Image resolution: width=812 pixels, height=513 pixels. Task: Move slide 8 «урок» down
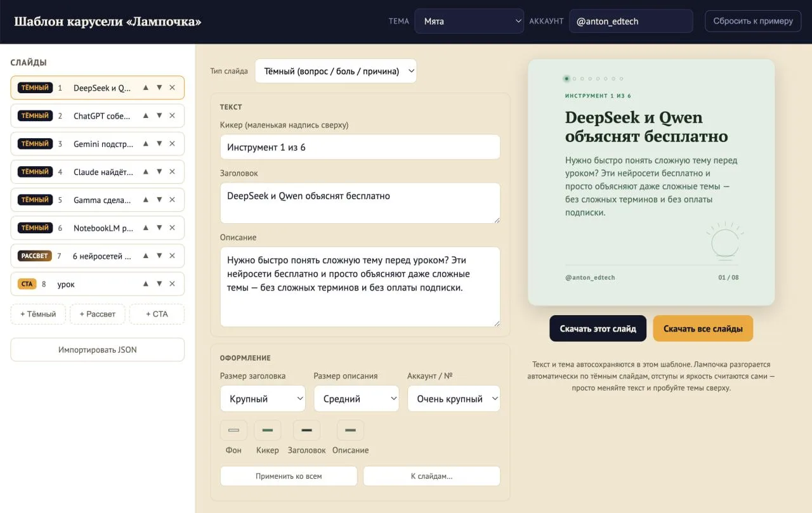point(159,283)
